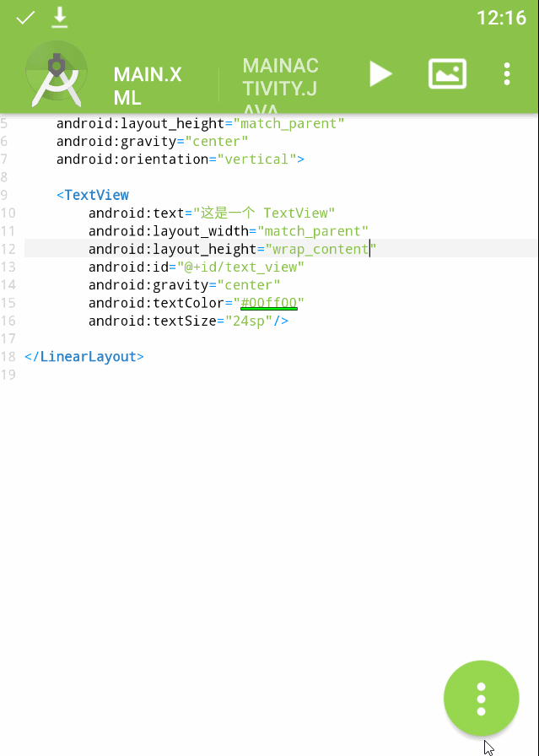Tap the 12:16 clock in status bar
Screen dimensions: 539x756
click(501, 19)
